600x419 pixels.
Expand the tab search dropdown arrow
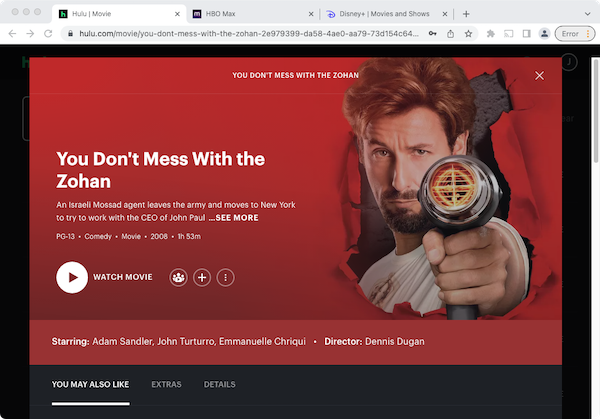[587, 14]
